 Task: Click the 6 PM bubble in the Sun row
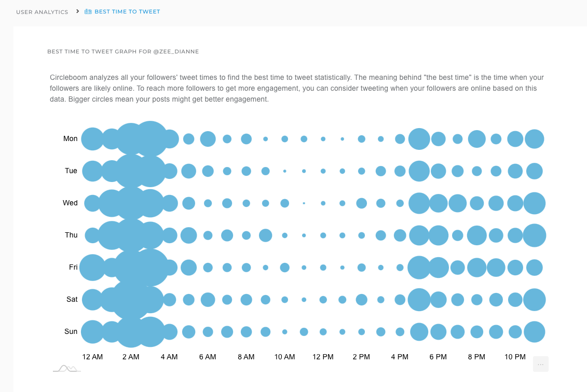coord(438,331)
